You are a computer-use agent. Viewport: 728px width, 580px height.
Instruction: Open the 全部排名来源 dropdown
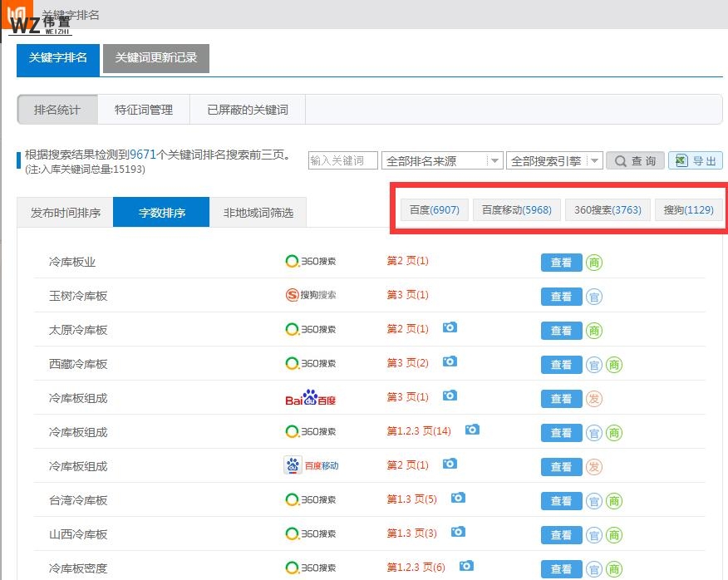[442, 160]
